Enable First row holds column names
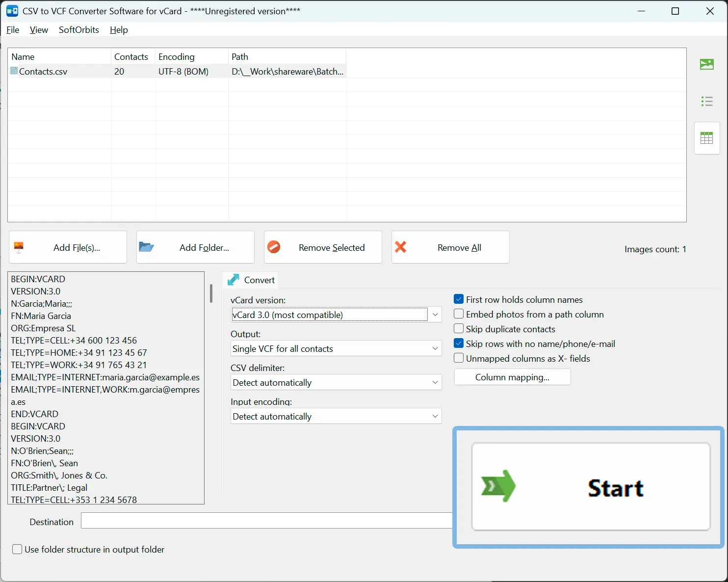728x582 pixels. (459, 299)
